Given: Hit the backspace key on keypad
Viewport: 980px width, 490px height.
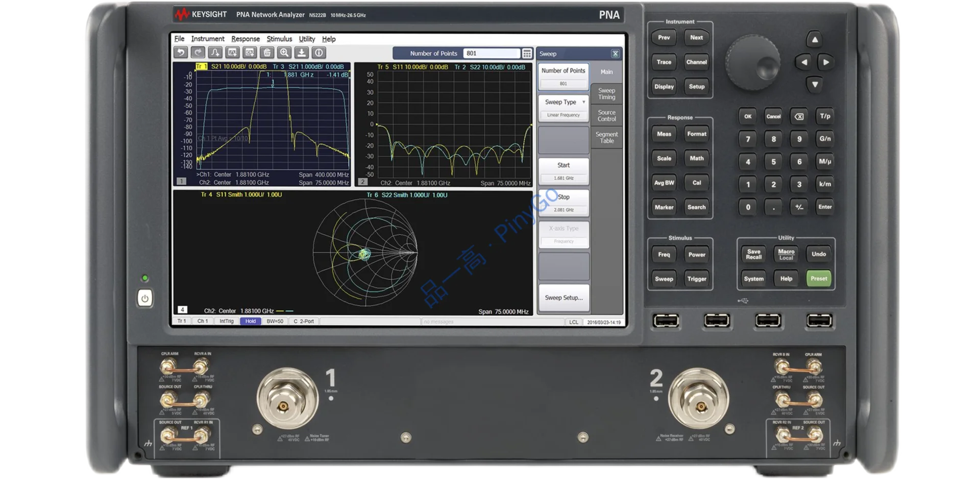Looking at the screenshot, I should (x=799, y=116).
